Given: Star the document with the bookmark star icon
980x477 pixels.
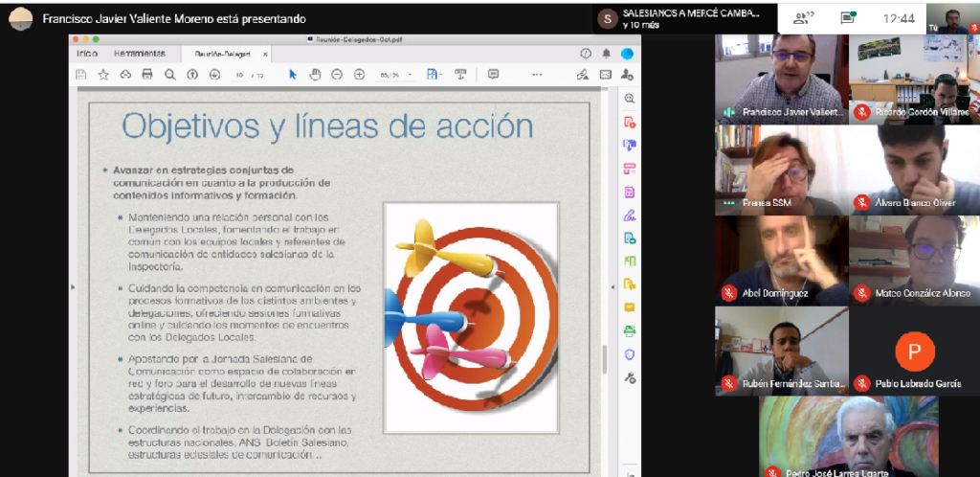Looking at the screenshot, I should click(x=103, y=75).
